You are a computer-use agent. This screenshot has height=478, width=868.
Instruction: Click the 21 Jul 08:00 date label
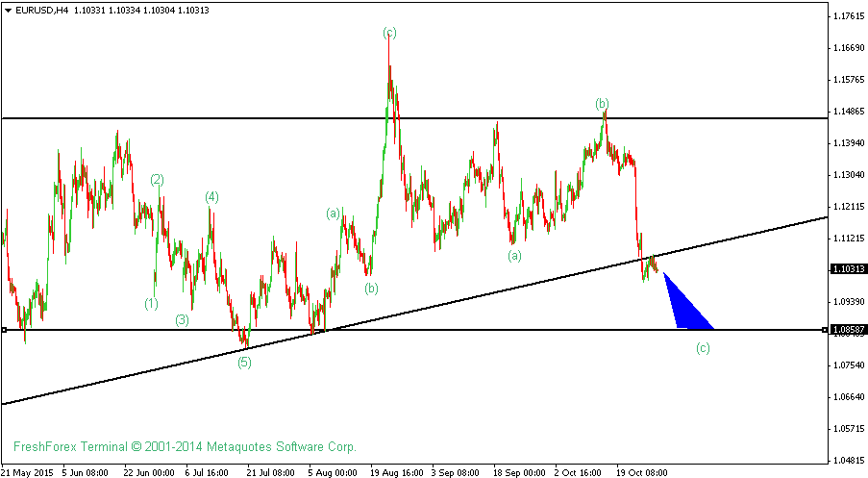[x=271, y=472]
